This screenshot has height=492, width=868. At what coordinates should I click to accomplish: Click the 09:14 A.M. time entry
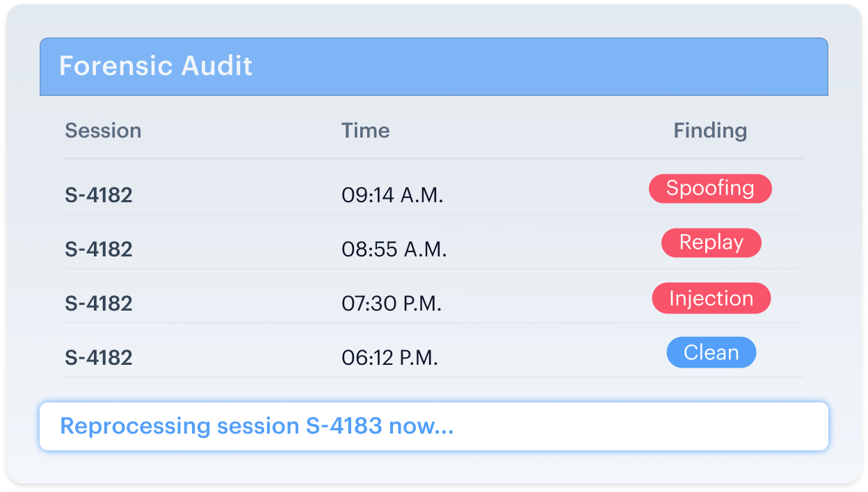[x=392, y=195]
